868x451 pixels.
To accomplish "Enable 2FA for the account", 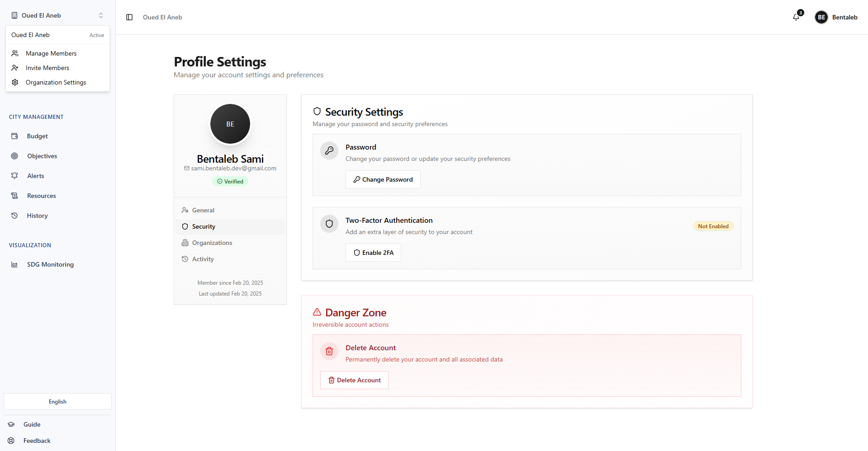I will pos(373,252).
